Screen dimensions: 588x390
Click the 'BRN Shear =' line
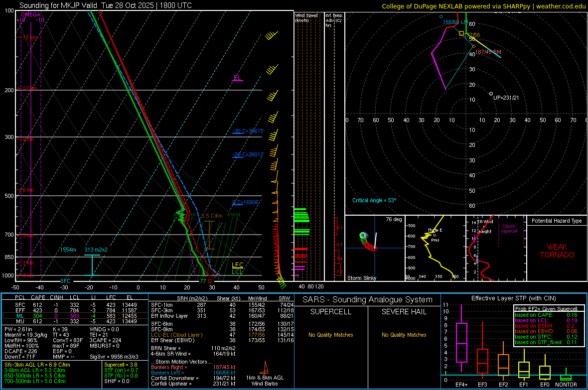click(193, 348)
